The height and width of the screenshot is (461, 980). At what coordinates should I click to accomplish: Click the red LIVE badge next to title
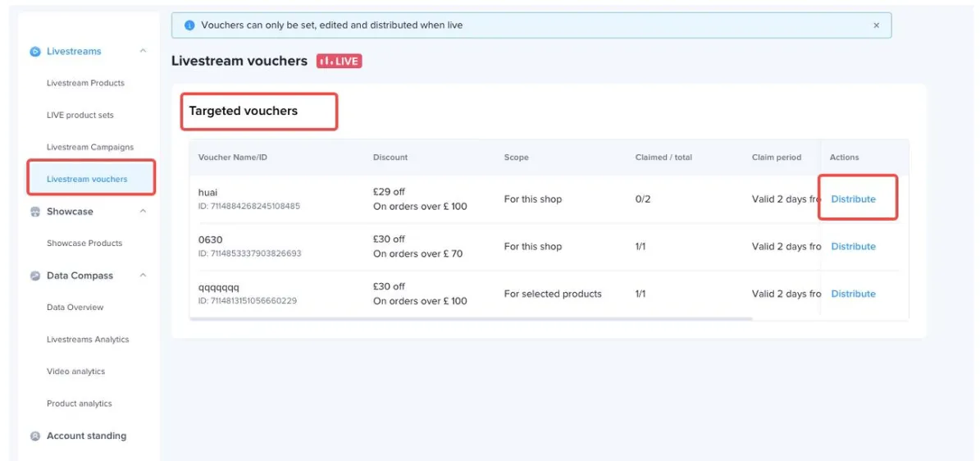click(339, 62)
